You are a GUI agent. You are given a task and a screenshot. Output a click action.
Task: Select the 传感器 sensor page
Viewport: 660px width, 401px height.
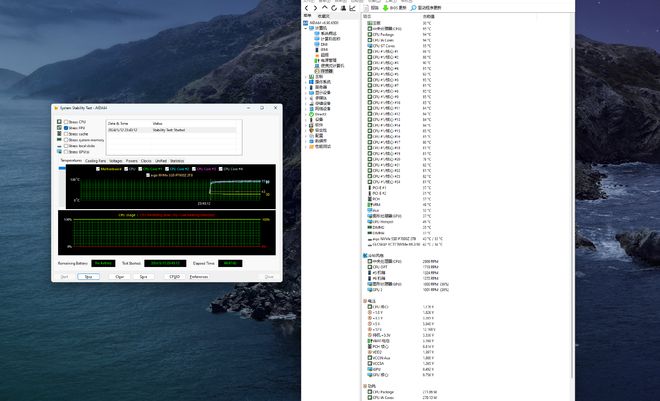click(324, 72)
